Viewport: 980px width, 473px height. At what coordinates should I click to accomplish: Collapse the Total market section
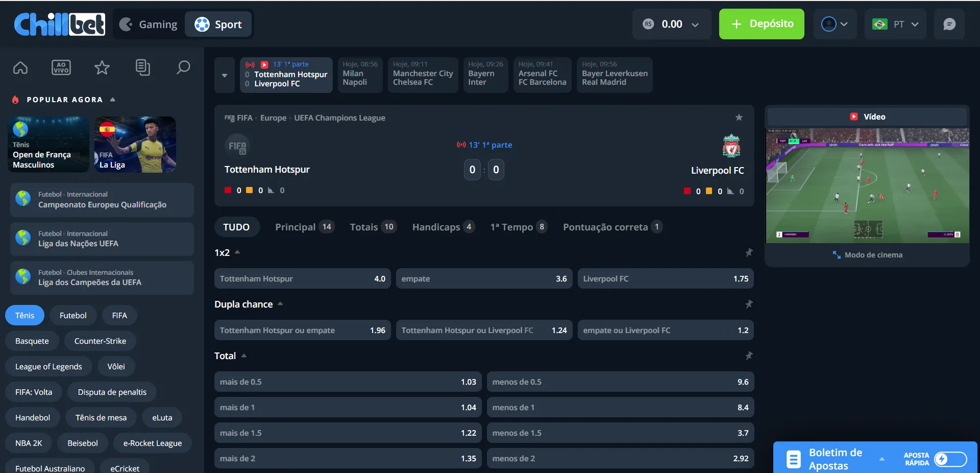point(244,356)
